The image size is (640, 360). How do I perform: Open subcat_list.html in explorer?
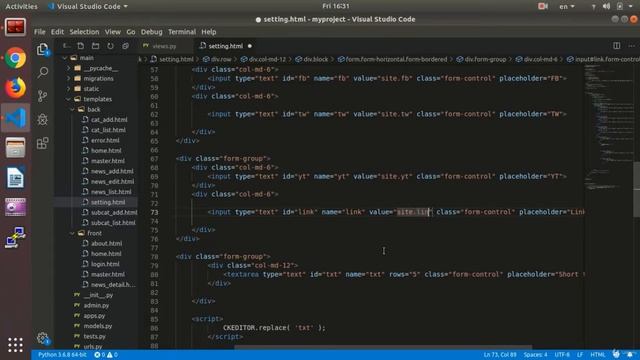click(x=113, y=223)
